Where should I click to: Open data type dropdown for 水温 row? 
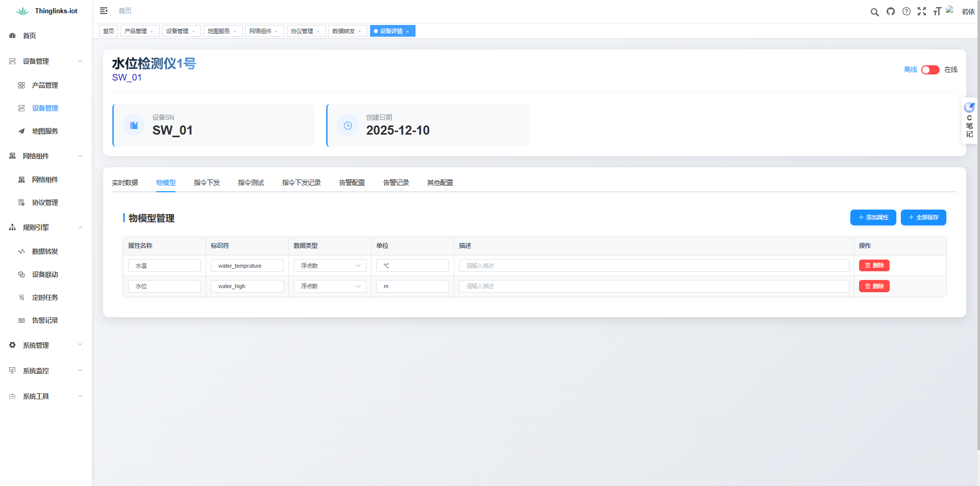point(330,266)
